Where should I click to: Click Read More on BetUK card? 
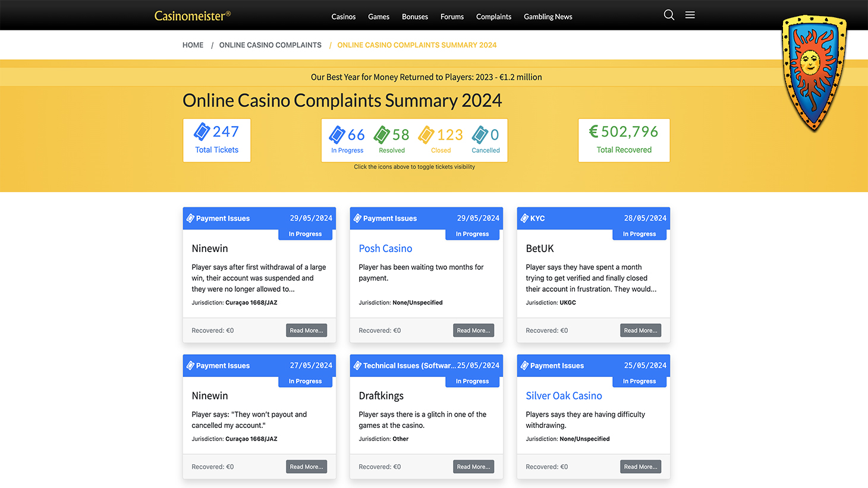coord(641,330)
